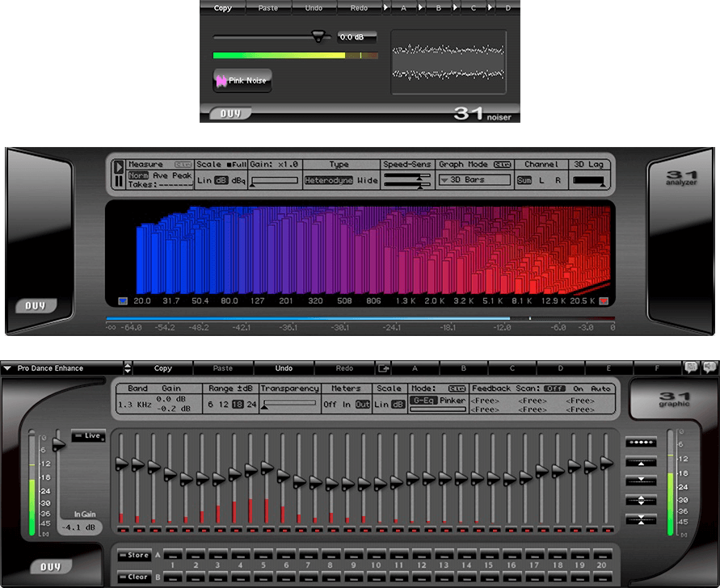720x588 pixels.
Task: Pause the analyzer measurement
Action: [120, 182]
